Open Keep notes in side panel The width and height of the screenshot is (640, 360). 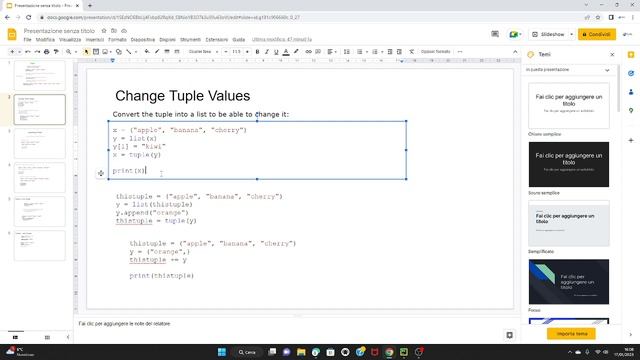(631, 55)
